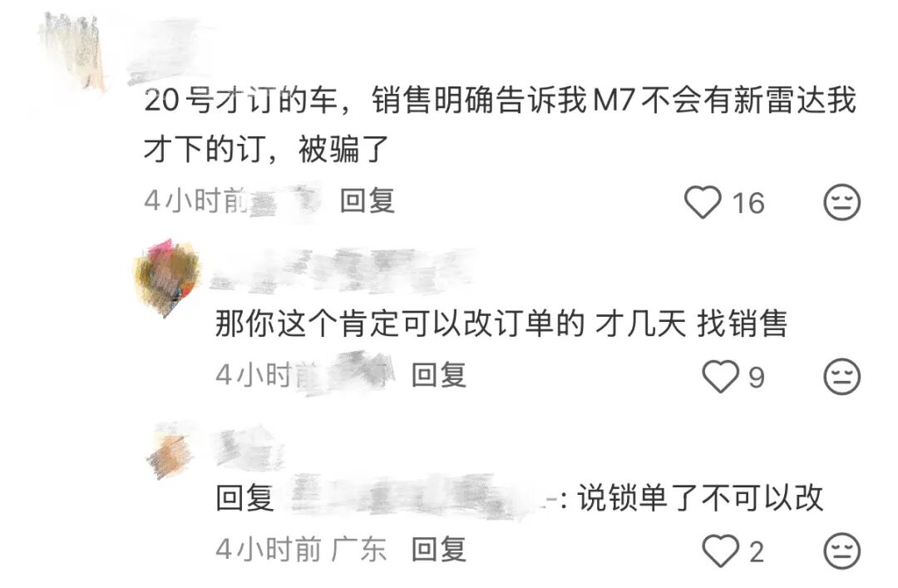This screenshot has width=898, height=588.
Task: Reply to the top M7 radar comment
Action: coord(368,201)
